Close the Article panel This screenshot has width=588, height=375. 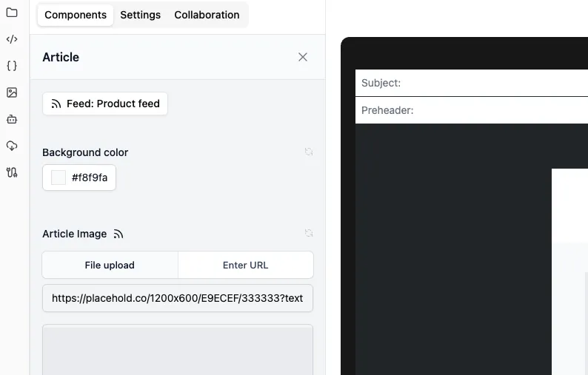303,57
